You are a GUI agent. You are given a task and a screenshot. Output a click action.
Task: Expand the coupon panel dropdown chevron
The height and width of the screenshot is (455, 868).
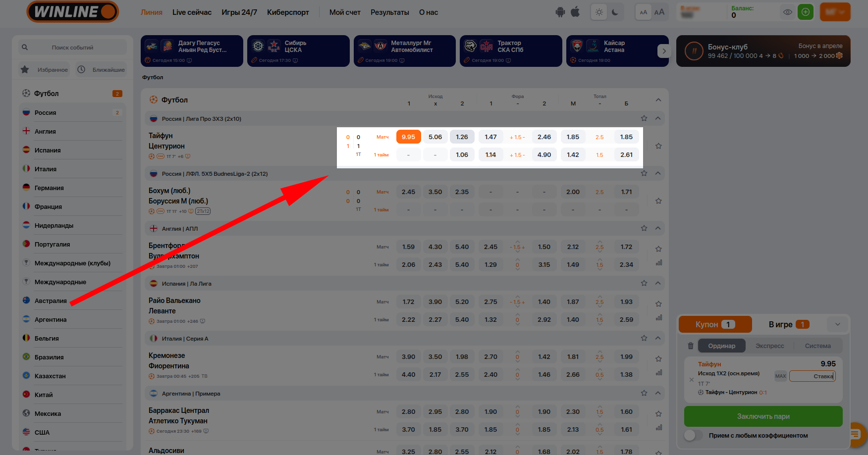tap(838, 325)
